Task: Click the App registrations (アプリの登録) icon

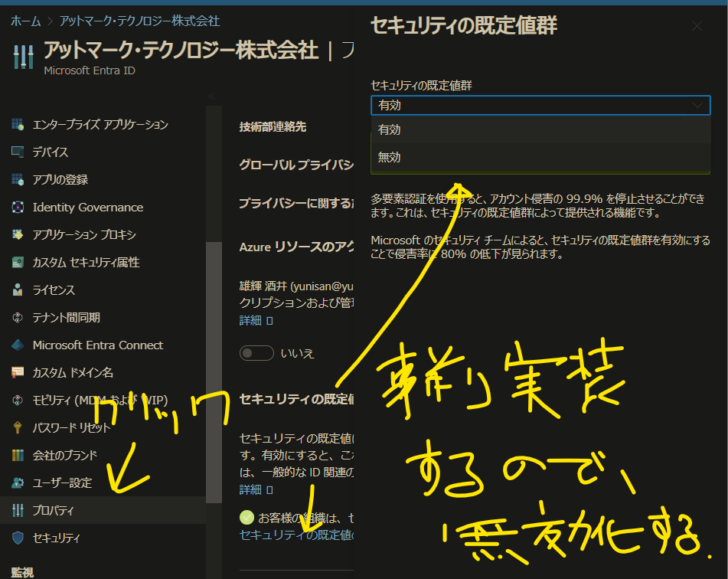Action: click(18, 179)
